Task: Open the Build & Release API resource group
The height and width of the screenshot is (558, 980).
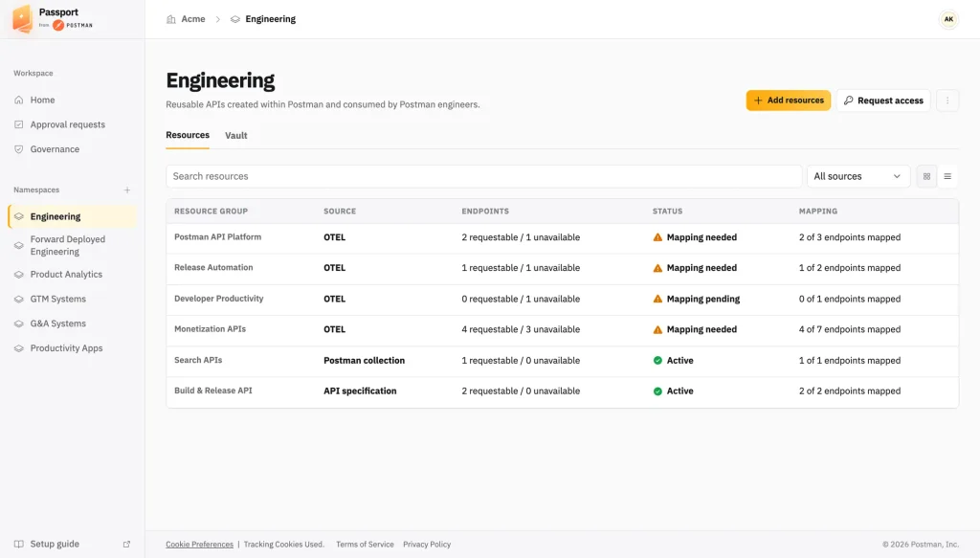Action: click(x=213, y=391)
